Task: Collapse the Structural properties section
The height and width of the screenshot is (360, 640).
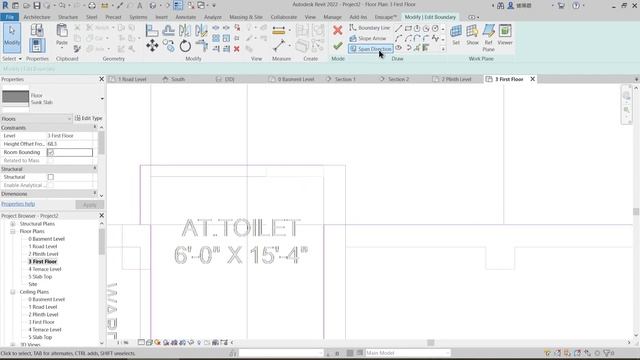Action: (95, 169)
